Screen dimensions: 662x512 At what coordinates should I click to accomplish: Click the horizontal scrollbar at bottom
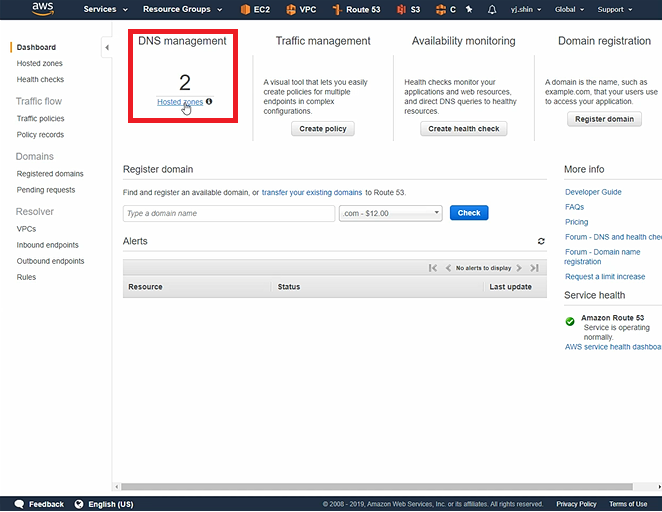(x=377, y=487)
